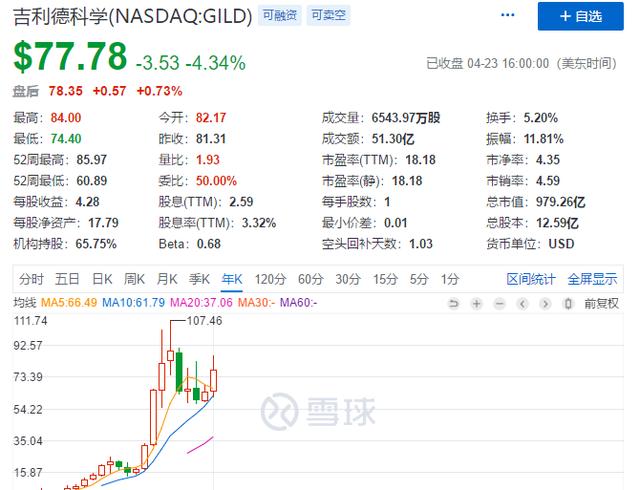Click the candlestick style icon
Image resolution: width=640 pixels, height=490 pixels.
[x=568, y=303]
